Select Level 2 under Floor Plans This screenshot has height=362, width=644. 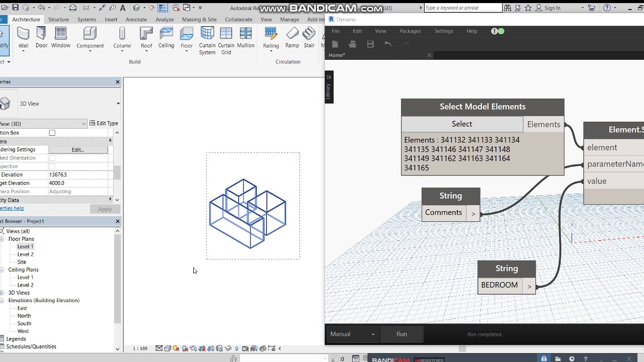25,254
